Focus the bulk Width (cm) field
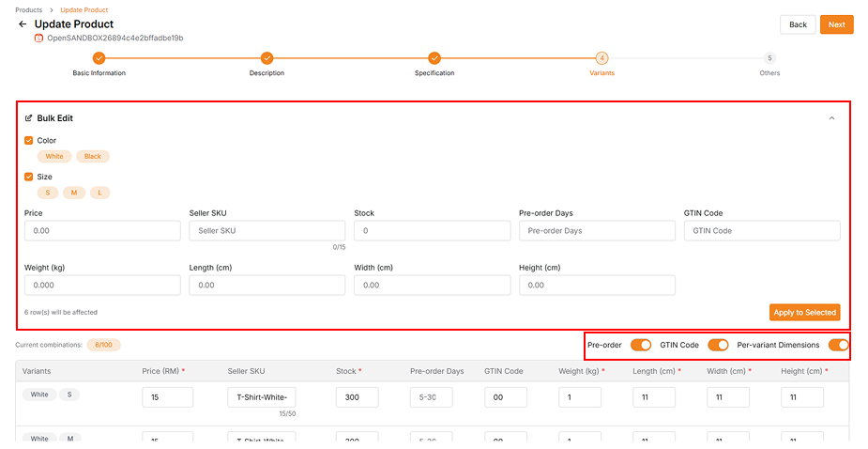The height and width of the screenshot is (449, 868). point(433,285)
